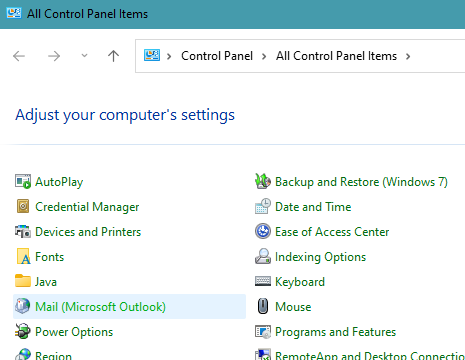The image size is (465, 360).
Task: Open the Power Options link
Action: 74,332
